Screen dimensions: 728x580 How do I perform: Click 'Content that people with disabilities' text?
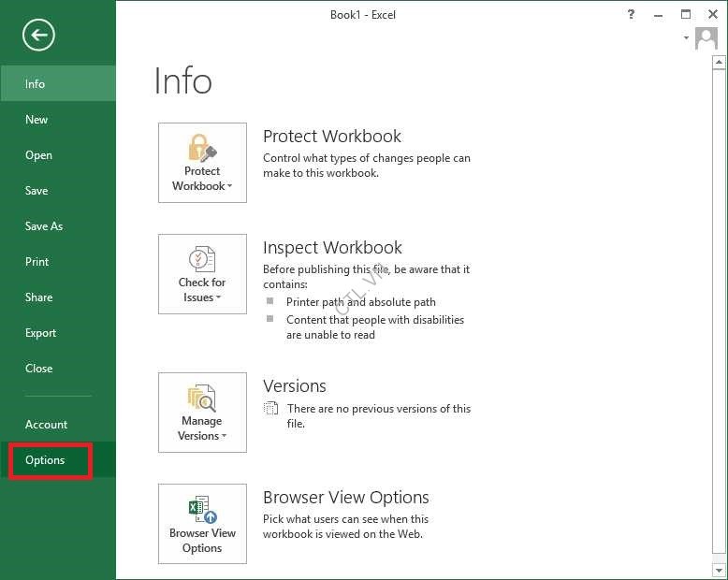(375, 320)
